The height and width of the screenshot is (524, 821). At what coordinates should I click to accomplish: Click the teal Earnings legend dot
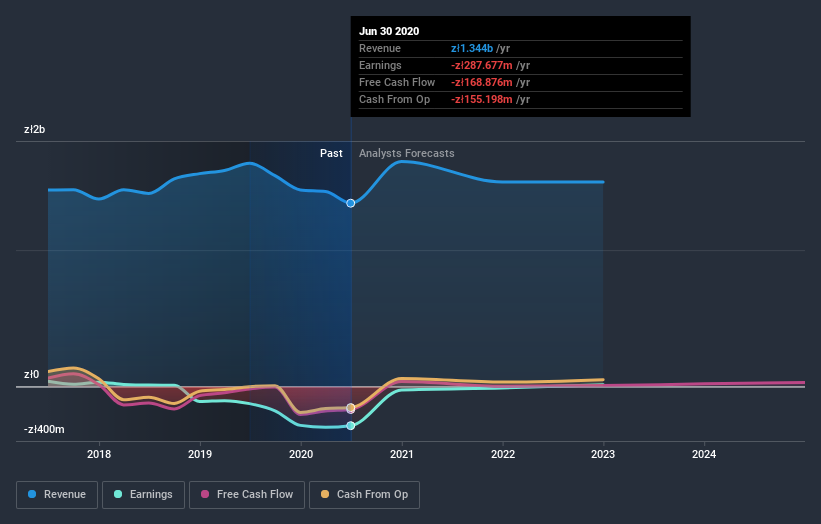point(118,494)
